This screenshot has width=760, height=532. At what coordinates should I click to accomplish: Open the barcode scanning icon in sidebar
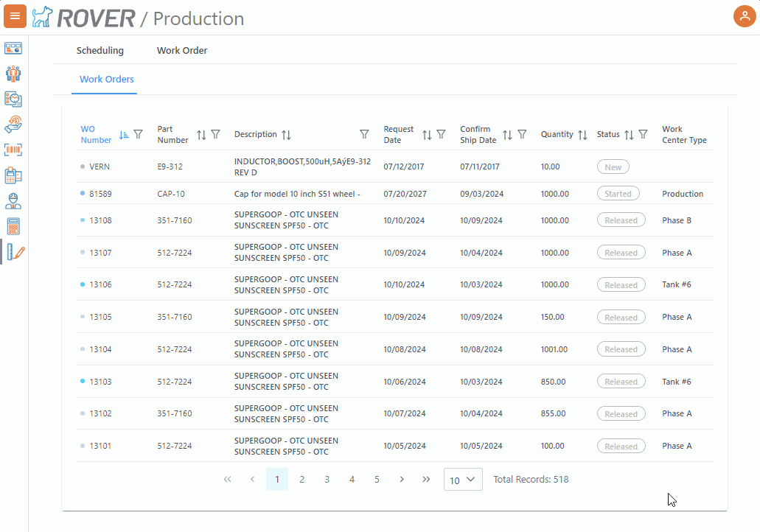tap(13, 150)
